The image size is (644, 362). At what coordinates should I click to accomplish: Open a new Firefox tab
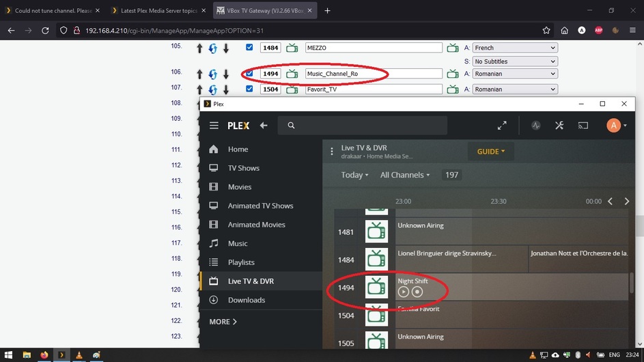pyautogui.click(x=327, y=11)
